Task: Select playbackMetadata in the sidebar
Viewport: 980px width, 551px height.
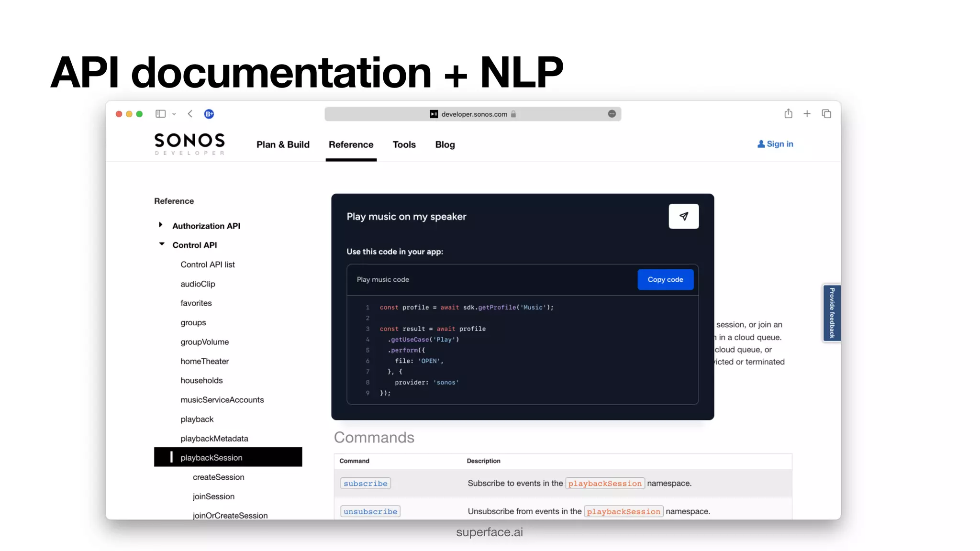Action: click(214, 439)
